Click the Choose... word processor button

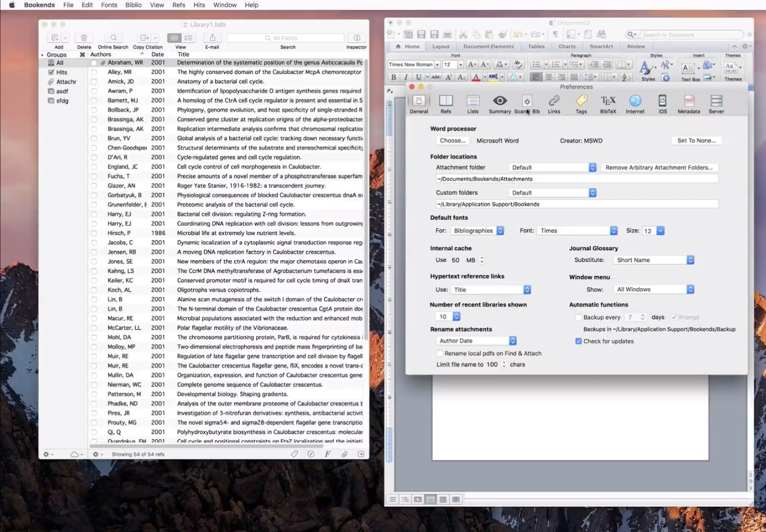click(452, 140)
